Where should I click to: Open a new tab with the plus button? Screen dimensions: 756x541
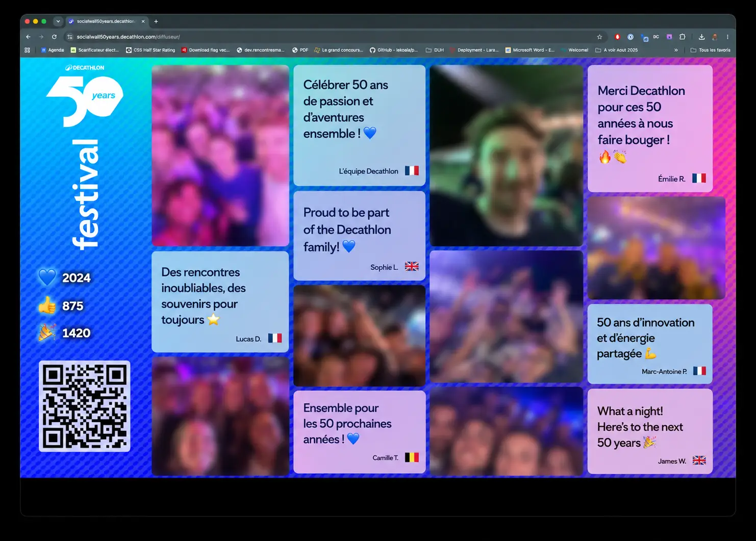click(156, 21)
